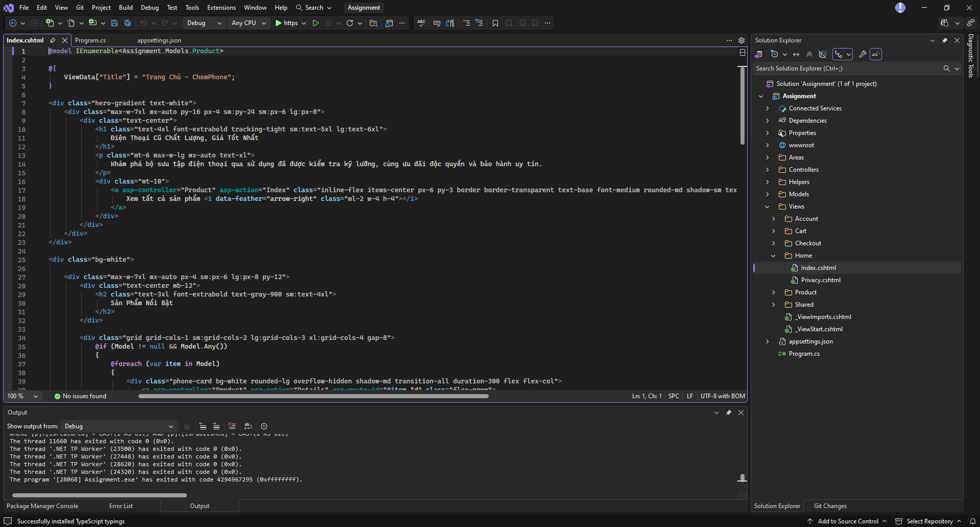The image size is (980, 527).
Task: Expand the Controllers folder
Action: pos(768,169)
